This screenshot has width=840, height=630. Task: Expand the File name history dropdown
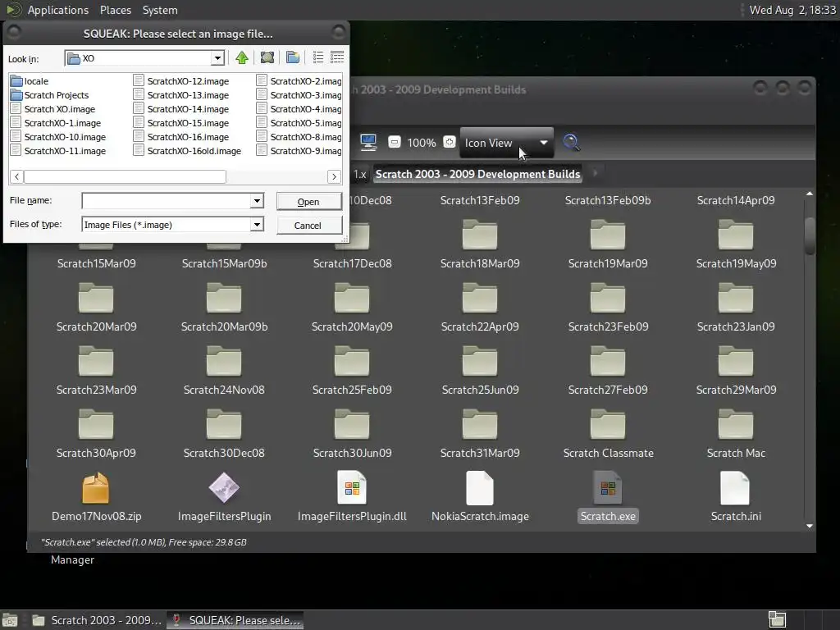tap(257, 201)
